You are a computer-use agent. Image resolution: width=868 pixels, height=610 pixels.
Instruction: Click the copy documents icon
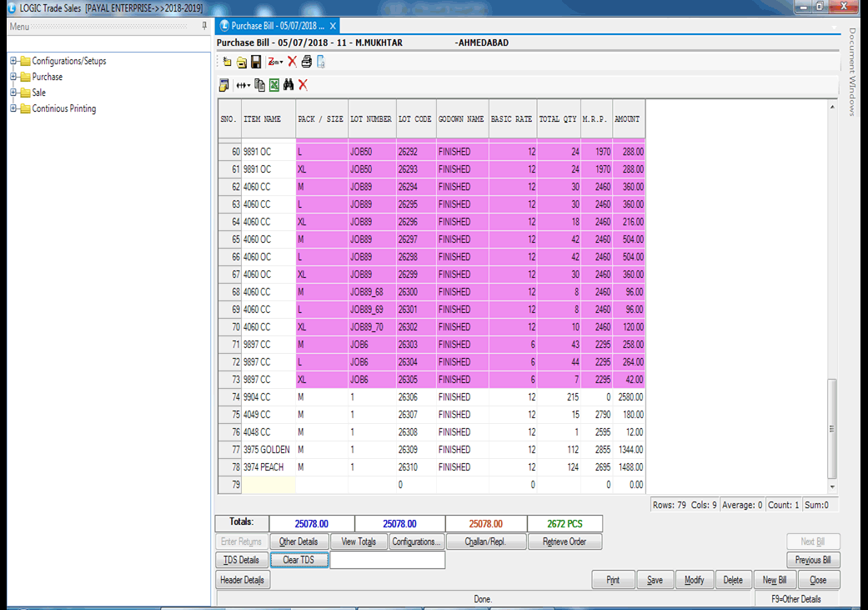(259, 85)
